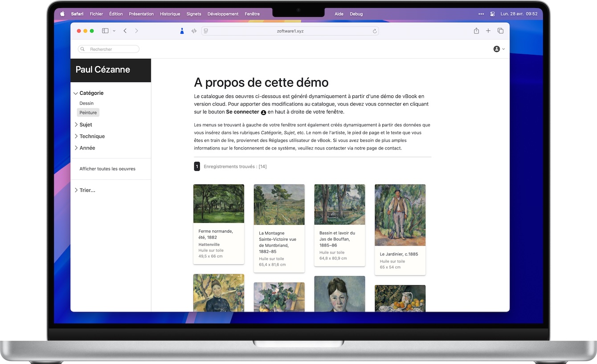This screenshot has width=597, height=364.
Task: Open the La Montagne Sainte-Victoire thumbnail
Action: [x=279, y=204]
